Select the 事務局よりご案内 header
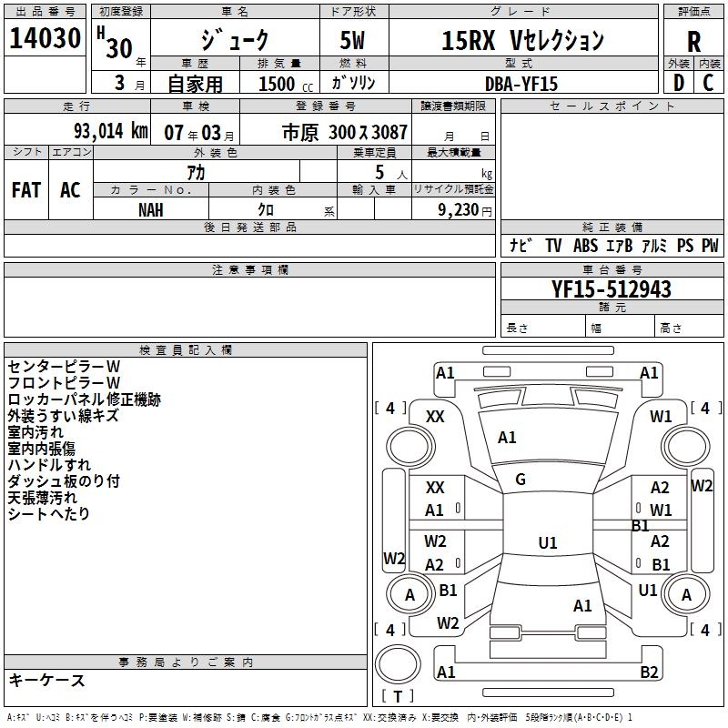The width and height of the screenshot is (728, 728). click(x=186, y=662)
